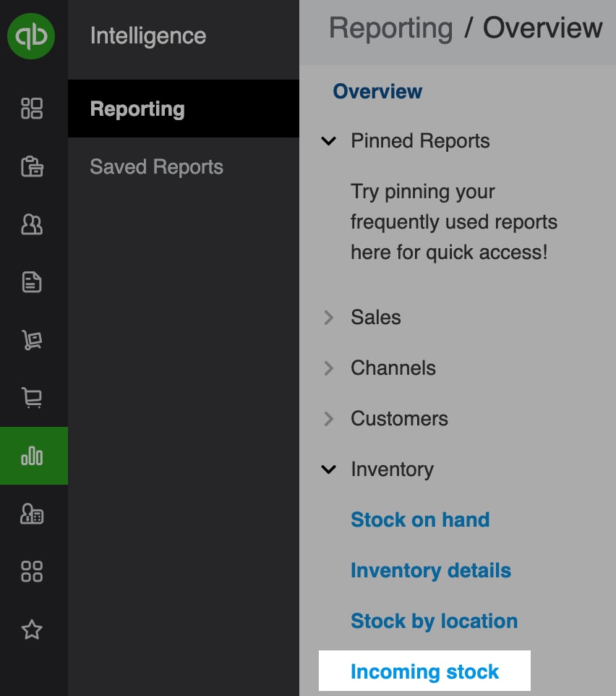Select the Orders clipboard icon
Screen dimensions: 616x696
32,166
